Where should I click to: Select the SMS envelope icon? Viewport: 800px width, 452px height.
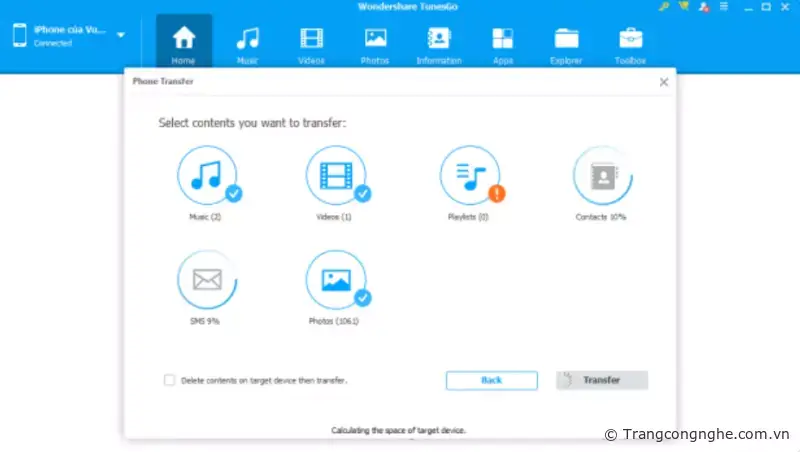(207, 280)
